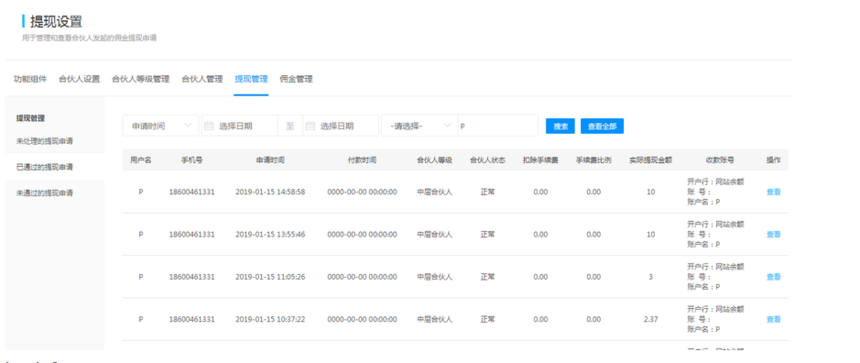Click the 付款时间 column header
Screen dimensions: 860x363
[x=362, y=160]
